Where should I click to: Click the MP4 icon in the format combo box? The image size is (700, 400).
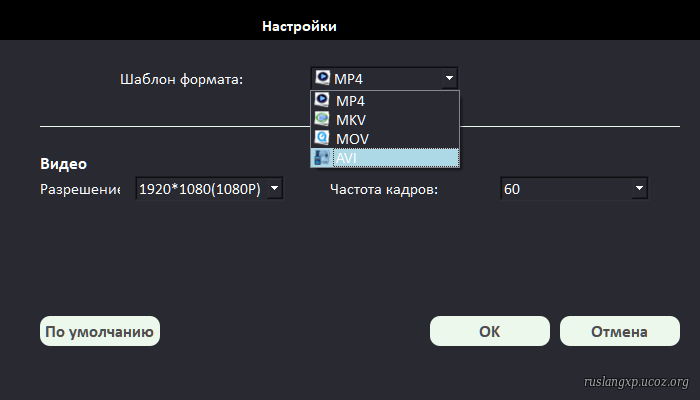click(322, 78)
